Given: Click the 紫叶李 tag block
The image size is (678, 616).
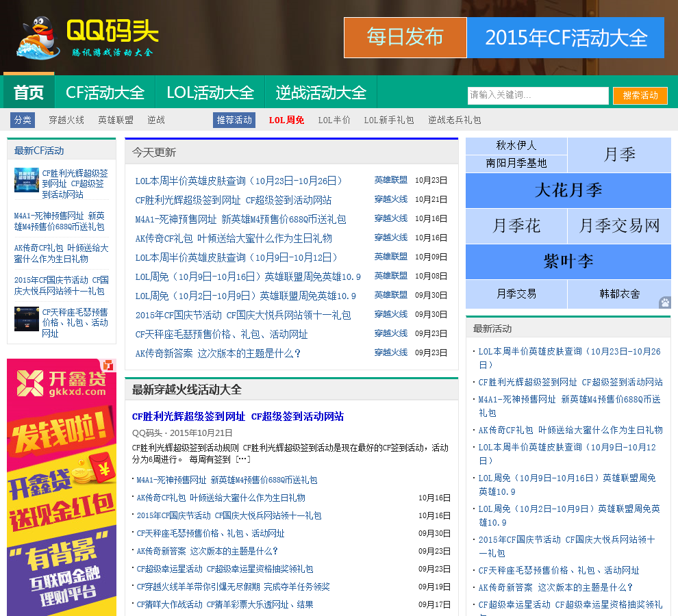Looking at the screenshot, I should (x=568, y=261).
